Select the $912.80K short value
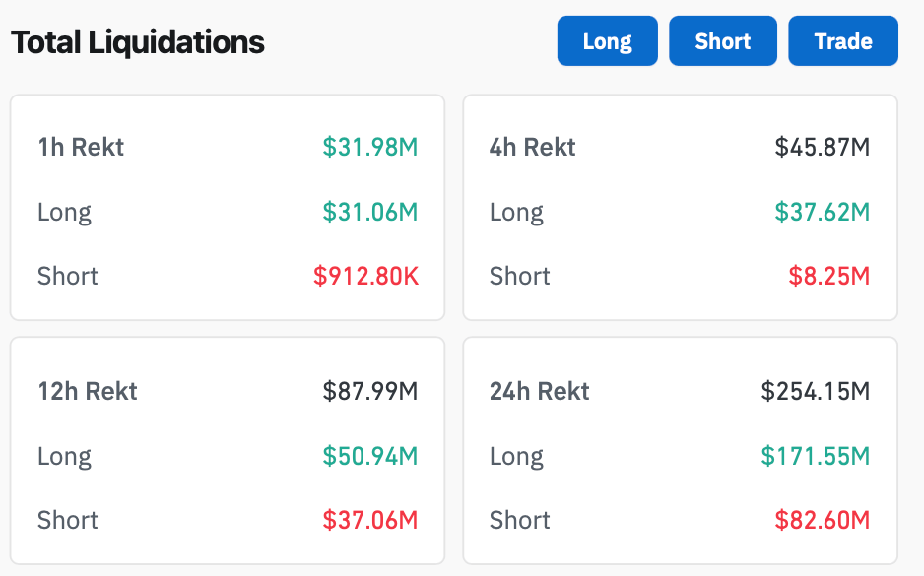The image size is (924, 576). point(365,277)
